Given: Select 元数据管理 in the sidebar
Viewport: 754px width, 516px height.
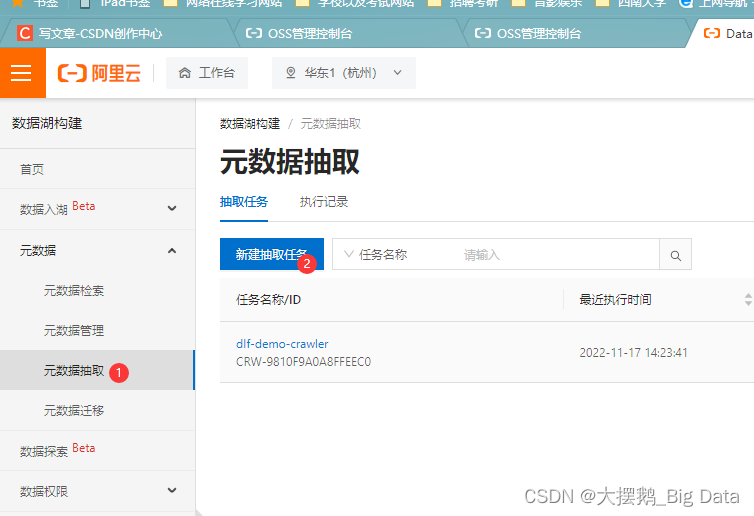Looking at the screenshot, I should [74, 330].
